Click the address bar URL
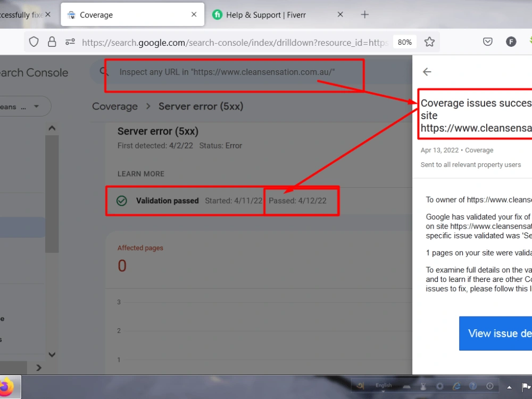This screenshot has height=399, width=532. [x=235, y=43]
